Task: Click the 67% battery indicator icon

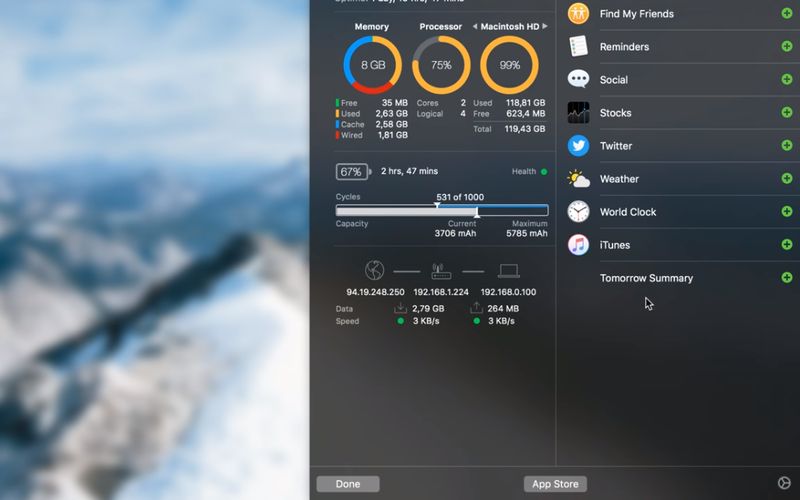Action: point(353,172)
